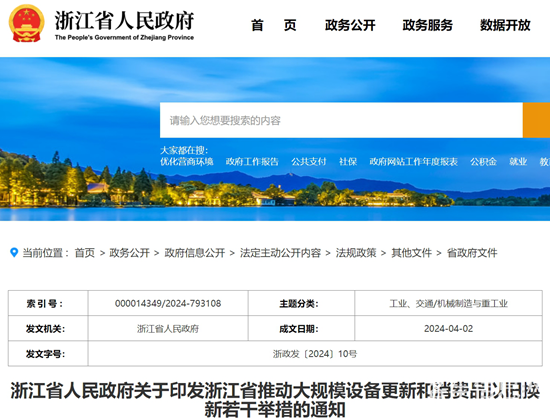Click the 公共支付 hot search link
Screen dimensions: 550x420
pos(309,161)
